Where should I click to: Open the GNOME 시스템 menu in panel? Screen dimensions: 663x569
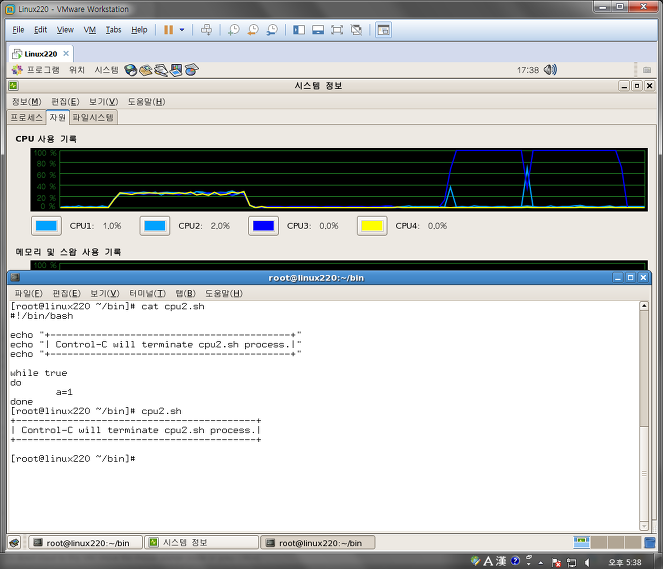pos(107,70)
